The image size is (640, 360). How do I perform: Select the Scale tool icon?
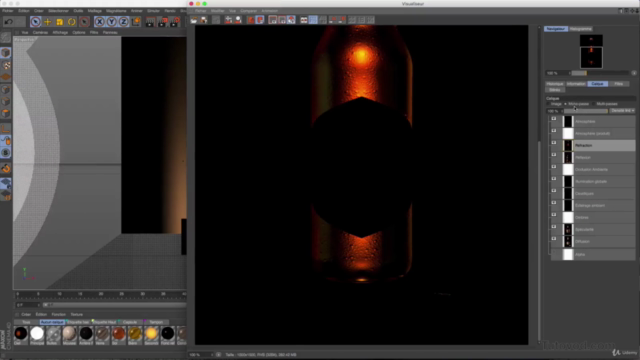[x=60, y=22]
